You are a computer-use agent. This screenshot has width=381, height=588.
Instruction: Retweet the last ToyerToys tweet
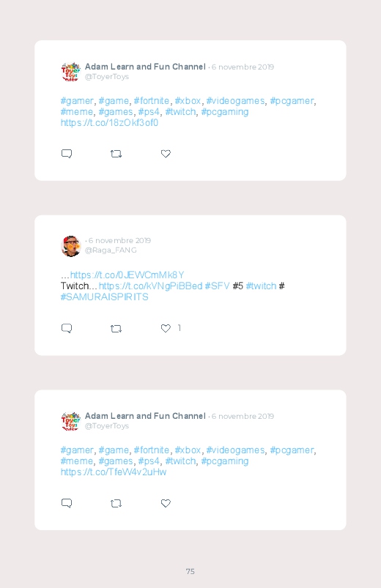point(116,503)
